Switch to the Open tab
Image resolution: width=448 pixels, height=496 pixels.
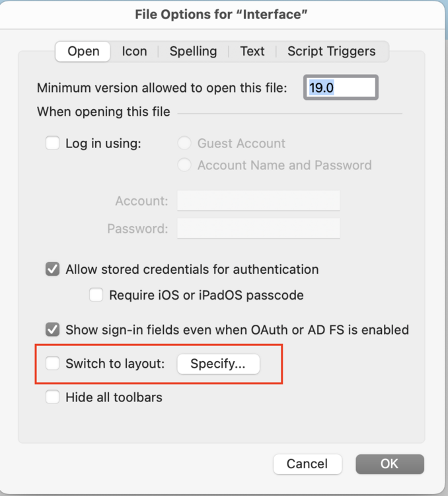83,52
